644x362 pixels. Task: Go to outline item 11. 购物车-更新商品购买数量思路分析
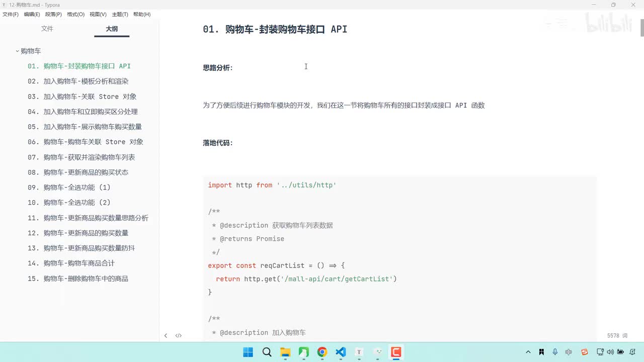tap(88, 218)
